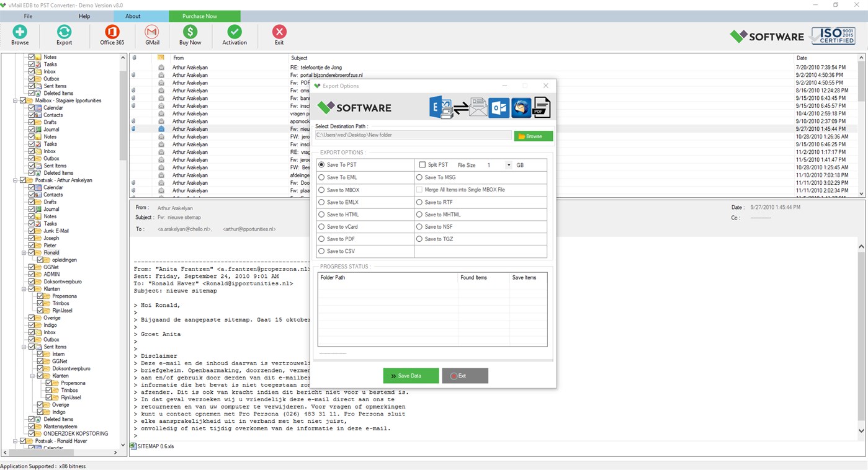The height and width of the screenshot is (470, 868).
Task: Click the Browse toolbar icon
Action: point(19,34)
